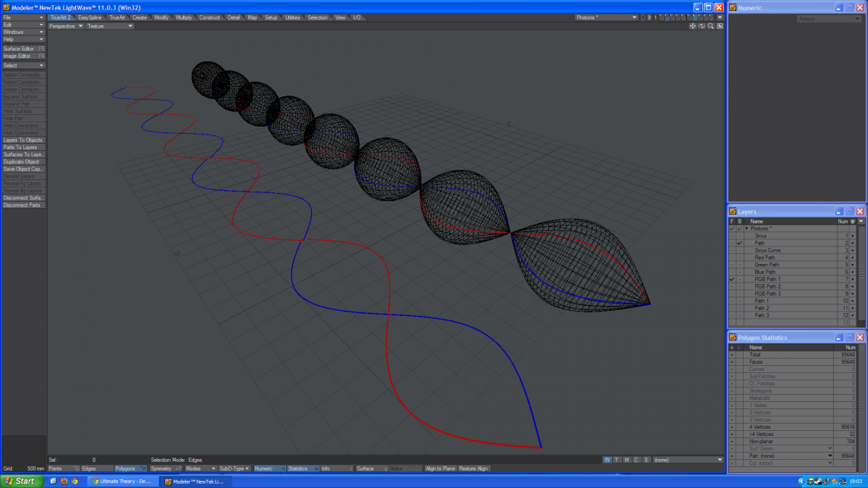Screen dimensions: 868x488
Task: Click the viewport zoom magnifier icon
Action: pyautogui.click(x=711, y=26)
